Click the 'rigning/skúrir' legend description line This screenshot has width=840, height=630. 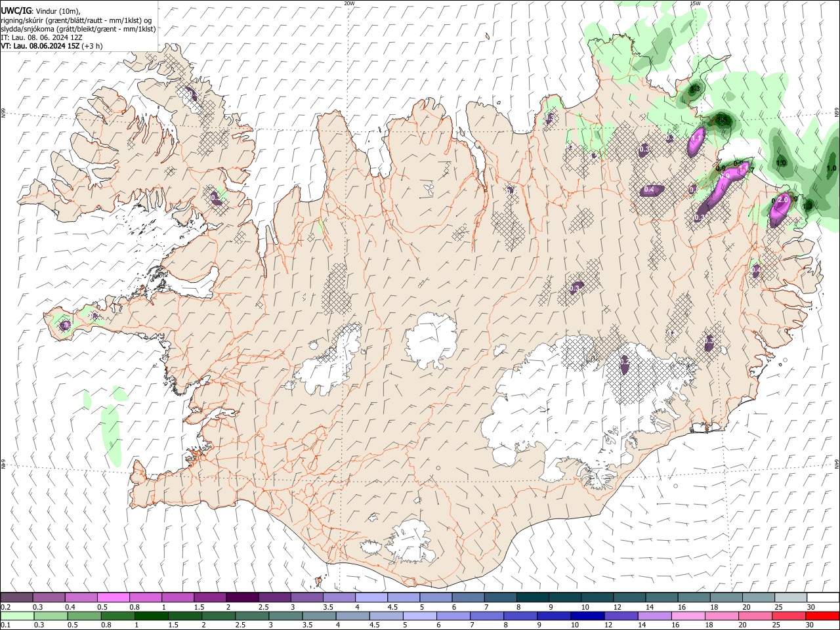coord(76,20)
